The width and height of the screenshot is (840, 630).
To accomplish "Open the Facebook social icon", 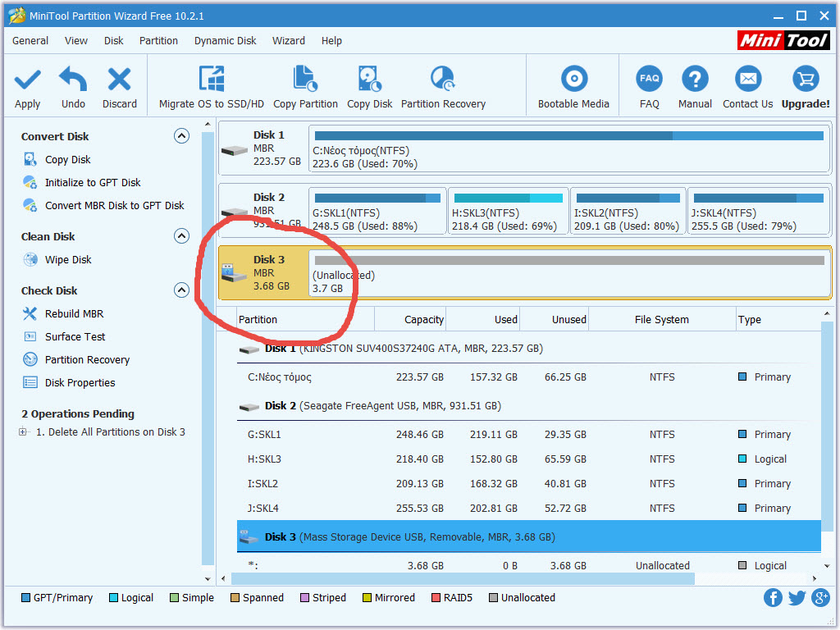I will coord(773,598).
